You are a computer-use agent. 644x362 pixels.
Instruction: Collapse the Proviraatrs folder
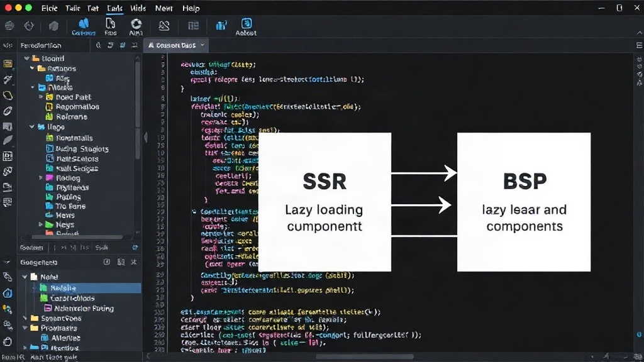(x=25, y=328)
